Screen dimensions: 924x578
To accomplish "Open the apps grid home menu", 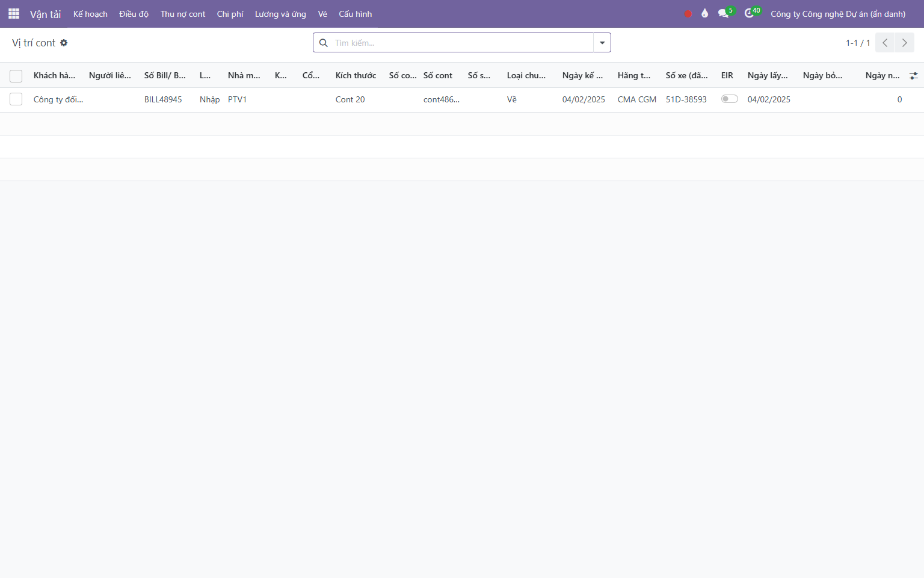I will (14, 13).
